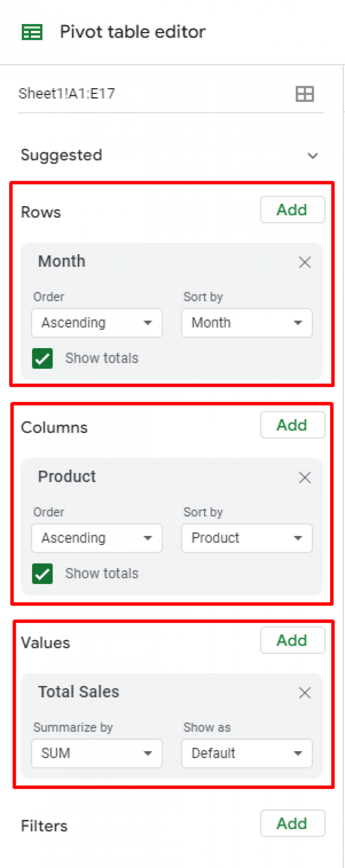Remove the Product field from Columns

pos(305,477)
